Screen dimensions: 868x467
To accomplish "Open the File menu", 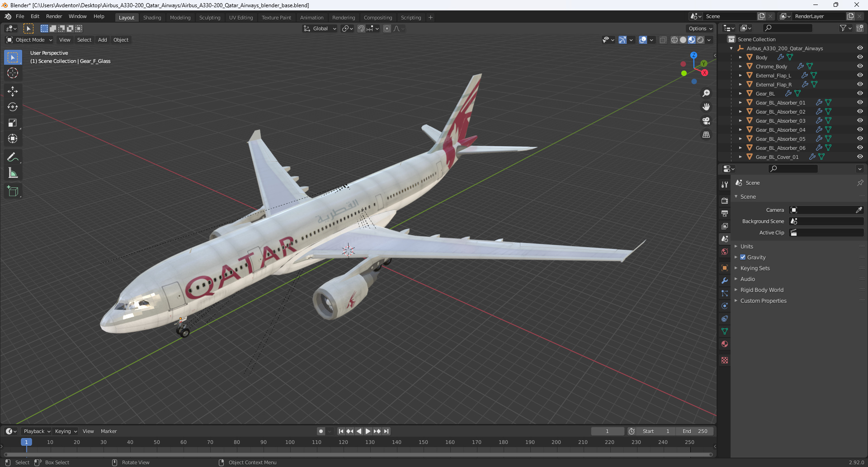I will pos(20,16).
